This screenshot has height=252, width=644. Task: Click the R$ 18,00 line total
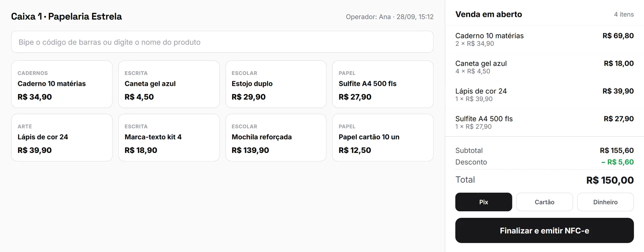coord(619,64)
